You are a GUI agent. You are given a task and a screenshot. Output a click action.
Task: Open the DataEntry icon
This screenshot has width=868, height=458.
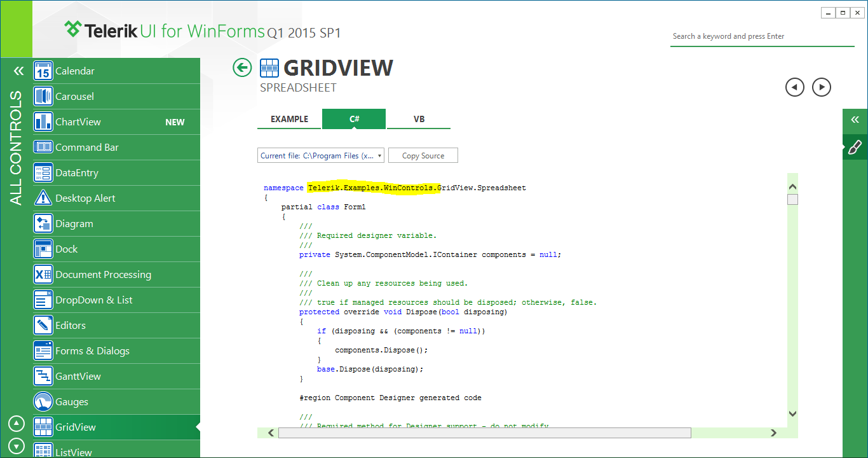pos(43,172)
